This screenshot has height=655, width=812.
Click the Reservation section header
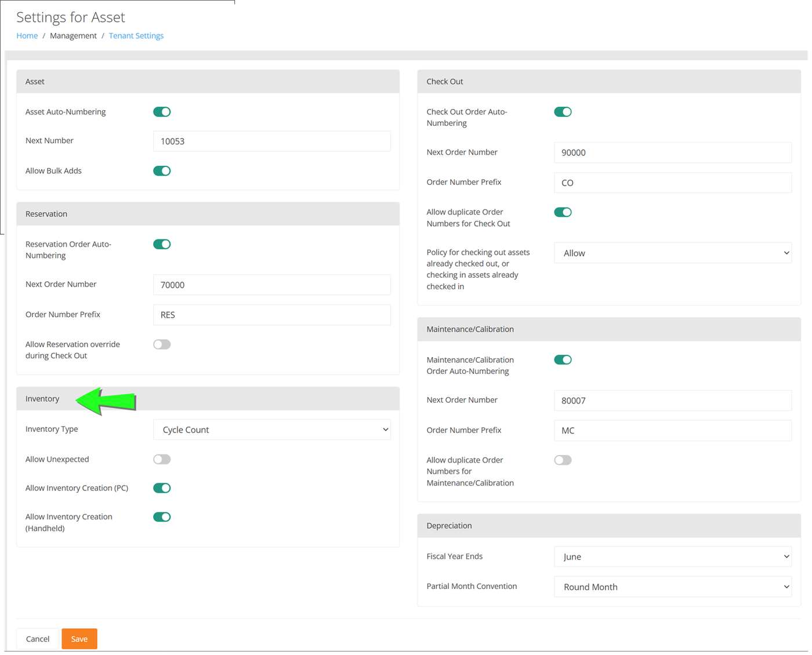208,214
